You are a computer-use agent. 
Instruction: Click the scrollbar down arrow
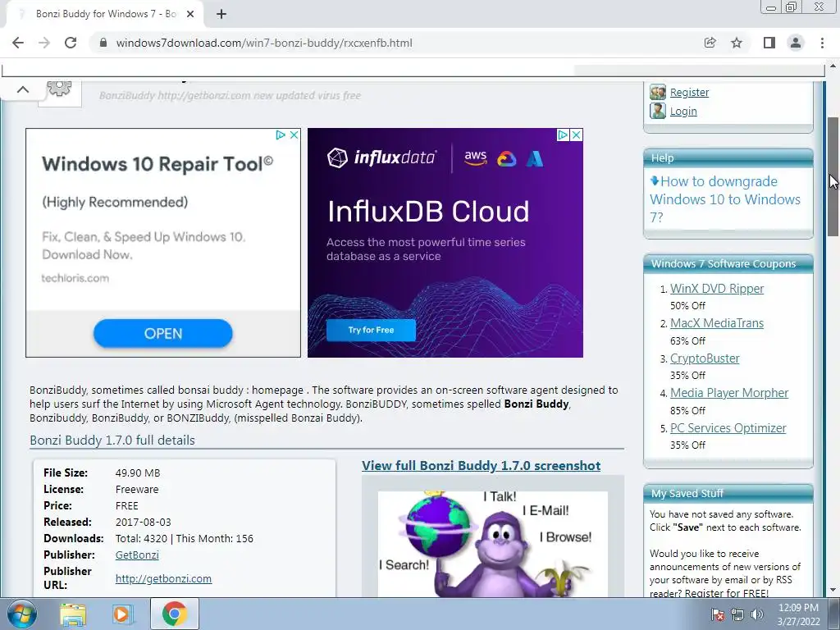point(833,591)
